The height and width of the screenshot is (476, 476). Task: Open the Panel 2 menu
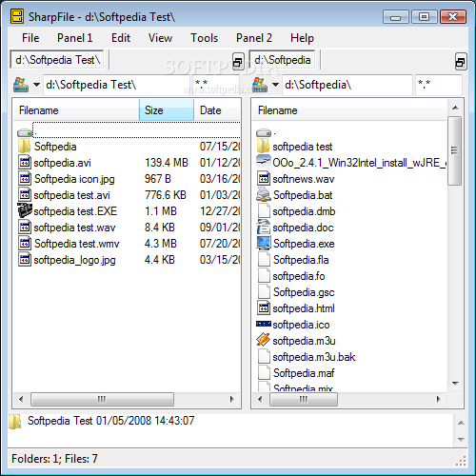[x=254, y=38]
